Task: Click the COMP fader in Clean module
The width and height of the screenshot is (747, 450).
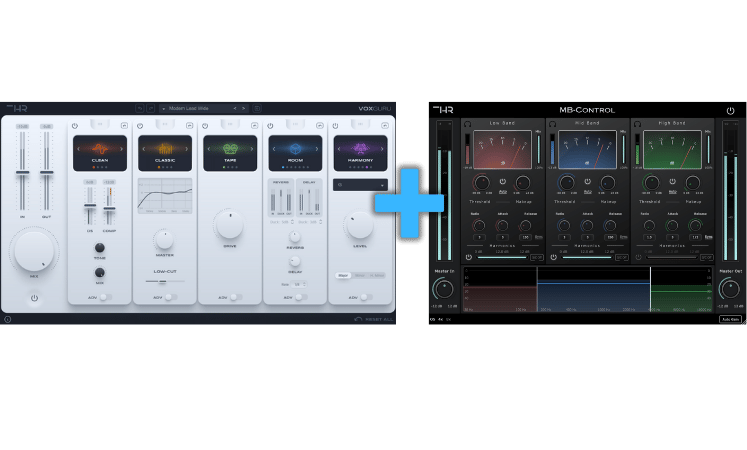Action: pos(110,209)
